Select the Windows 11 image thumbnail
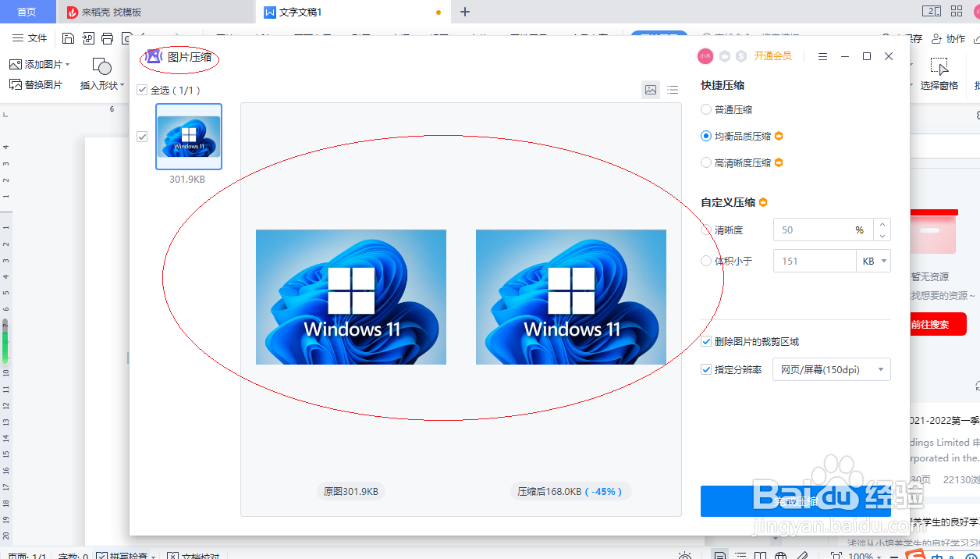This screenshot has height=559, width=980. 189,137
